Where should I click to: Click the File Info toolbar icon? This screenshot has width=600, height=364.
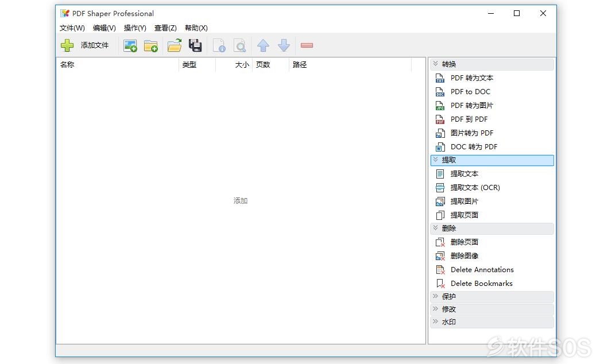click(219, 45)
